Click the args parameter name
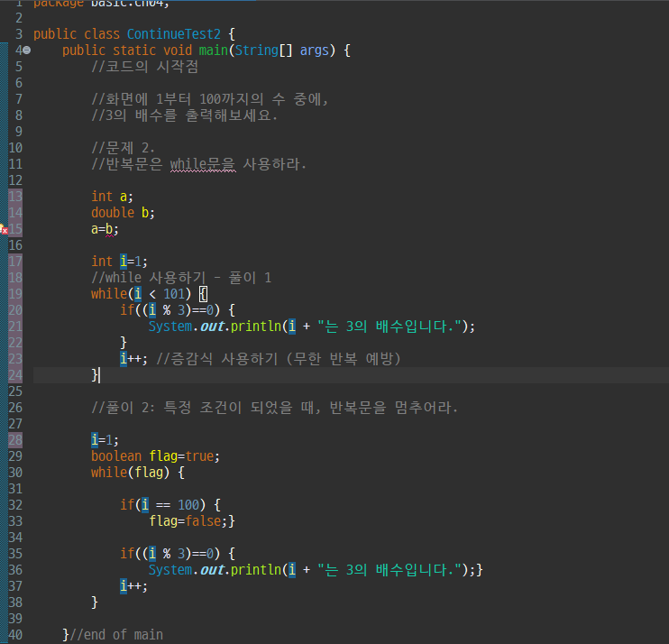The image size is (669, 644). pos(315,51)
